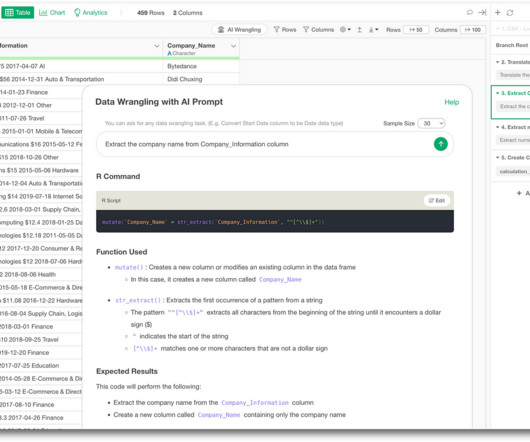Screen dimensions: 530x442
Task: Click the row '2015-05-06 Hardware'
Action: click(41, 170)
